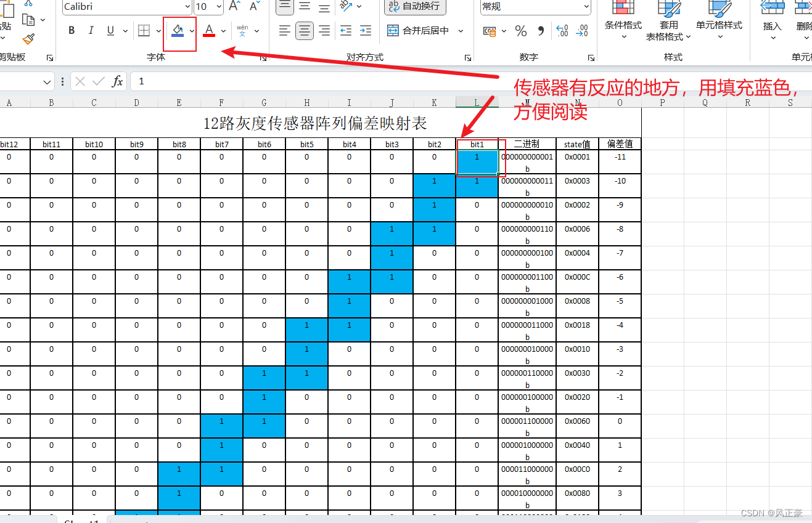Toggle italic formatting
812x523 pixels.
pyautogui.click(x=91, y=31)
